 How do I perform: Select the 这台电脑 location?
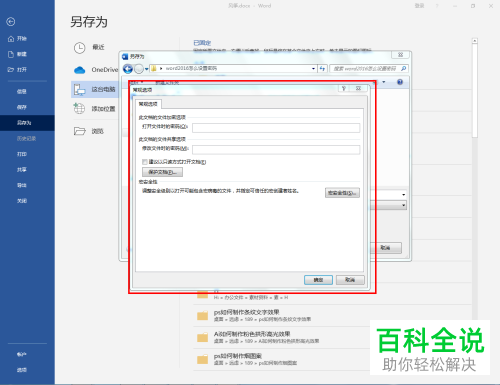[95, 89]
